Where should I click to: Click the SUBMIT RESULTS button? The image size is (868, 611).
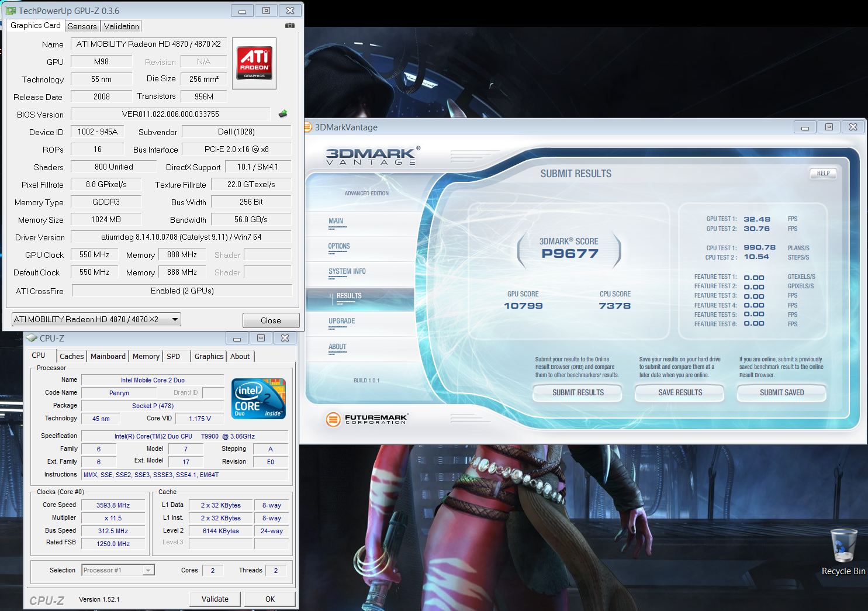pos(578,392)
